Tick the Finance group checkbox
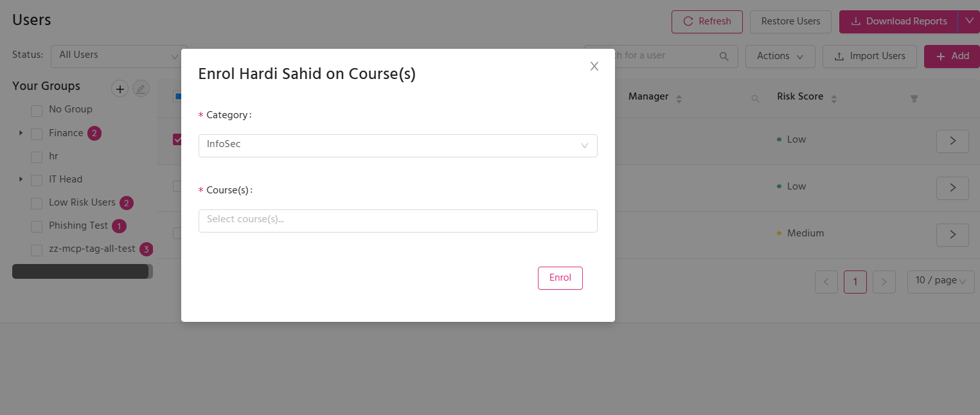Image resolution: width=980 pixels, height=415 pixels. [37, 134]
